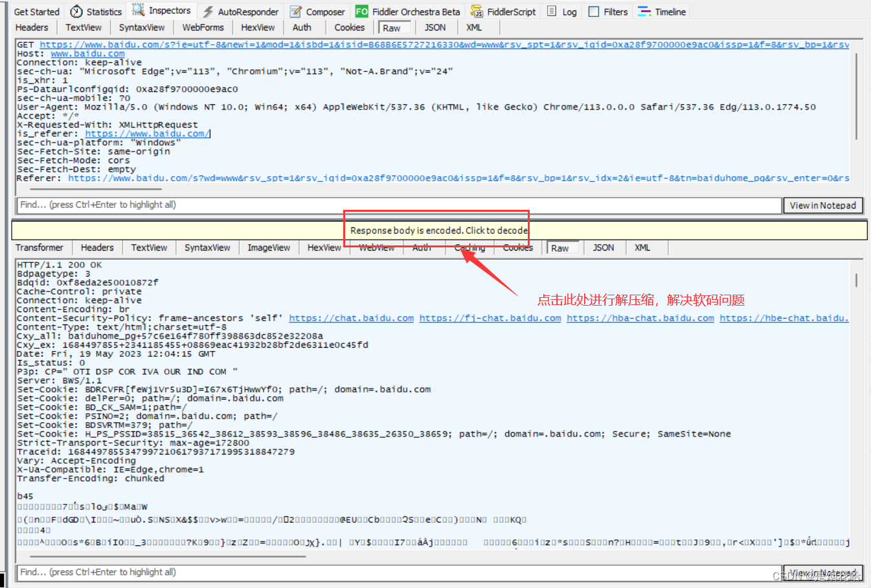This screenshot has width=871, height=588.
Task: Click request pane vertical scrollbar
Action: (856, 97)
